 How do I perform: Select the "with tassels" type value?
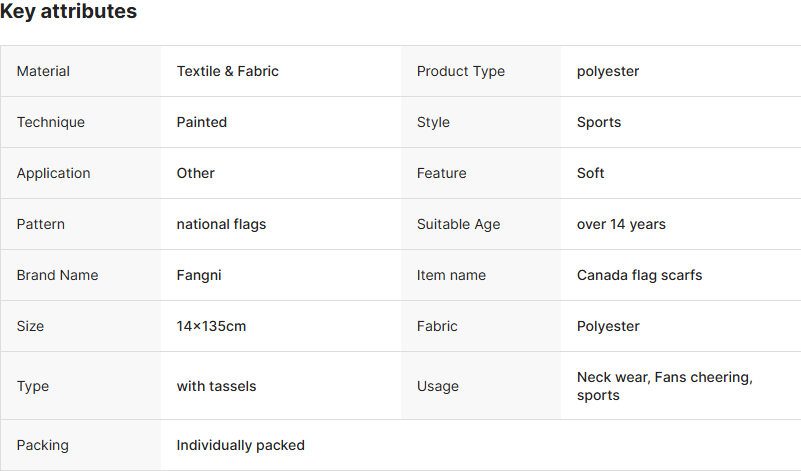pos(216,386)
